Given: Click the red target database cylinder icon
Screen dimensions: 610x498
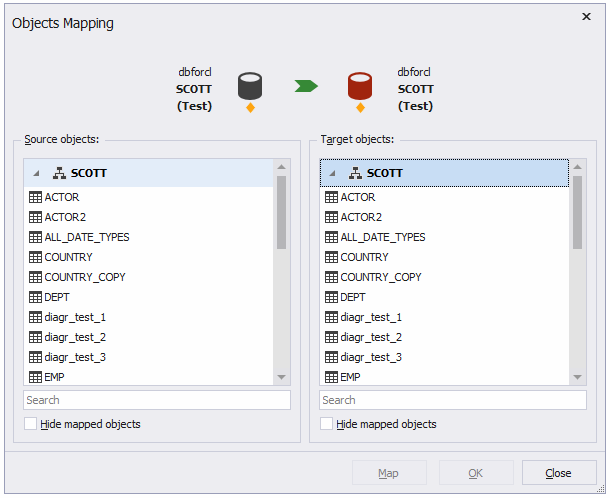Looking at the screenshot, I should 360,86.
